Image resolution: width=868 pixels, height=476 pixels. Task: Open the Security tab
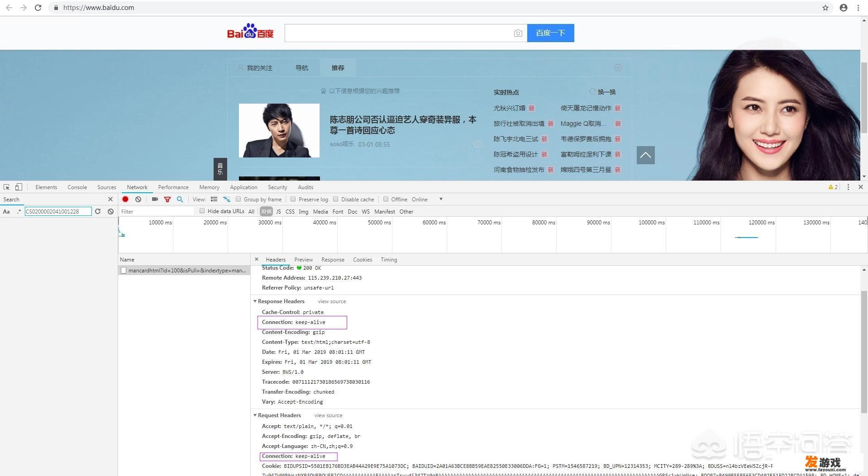tap(277, 187)
